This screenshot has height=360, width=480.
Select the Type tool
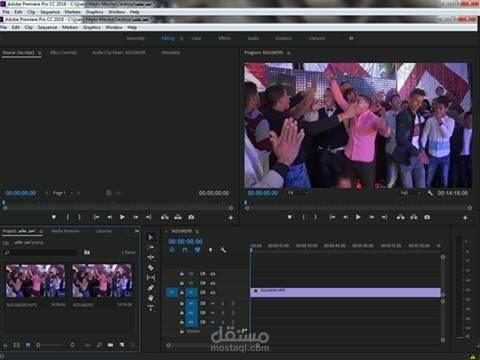[151, 308]
